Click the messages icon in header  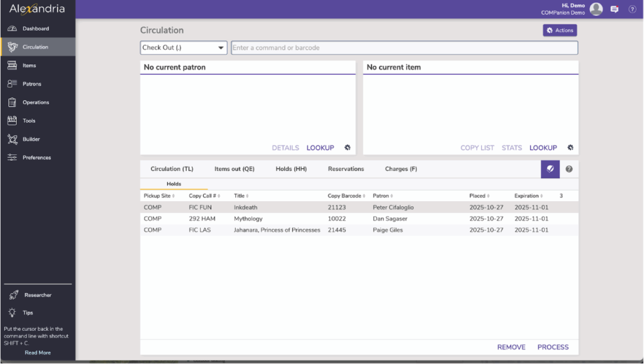click(x=614, y=9)
